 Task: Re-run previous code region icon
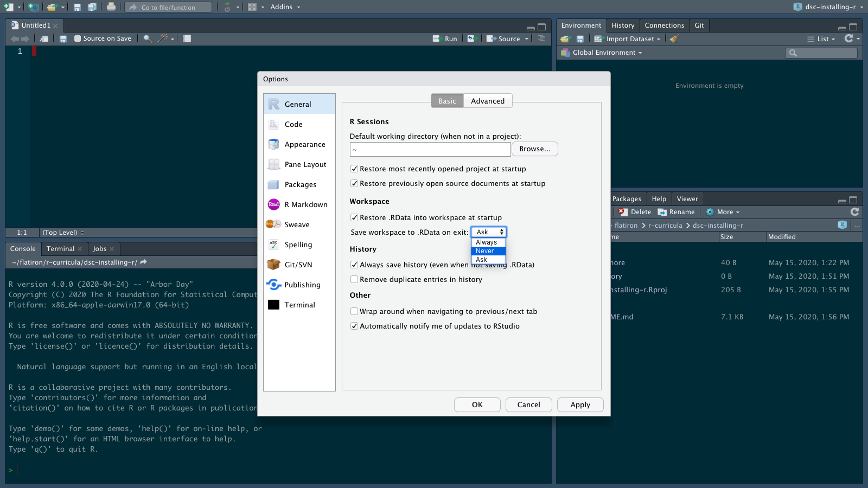(471, 38)
